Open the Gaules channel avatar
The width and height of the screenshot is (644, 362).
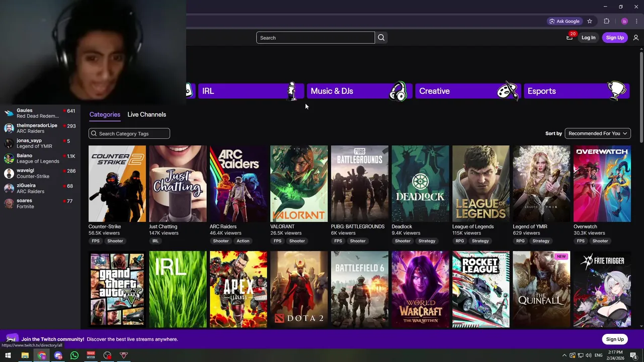9,113
